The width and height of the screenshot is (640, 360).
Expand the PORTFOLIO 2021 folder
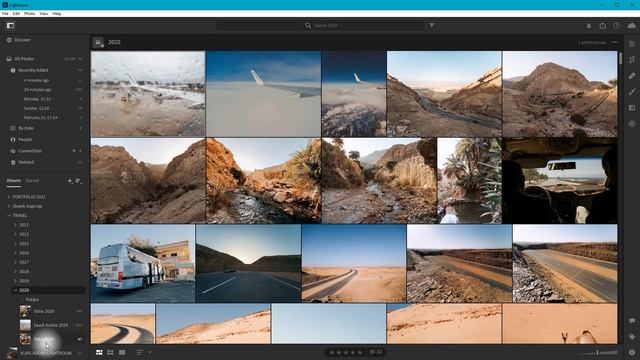click(9, 197)
